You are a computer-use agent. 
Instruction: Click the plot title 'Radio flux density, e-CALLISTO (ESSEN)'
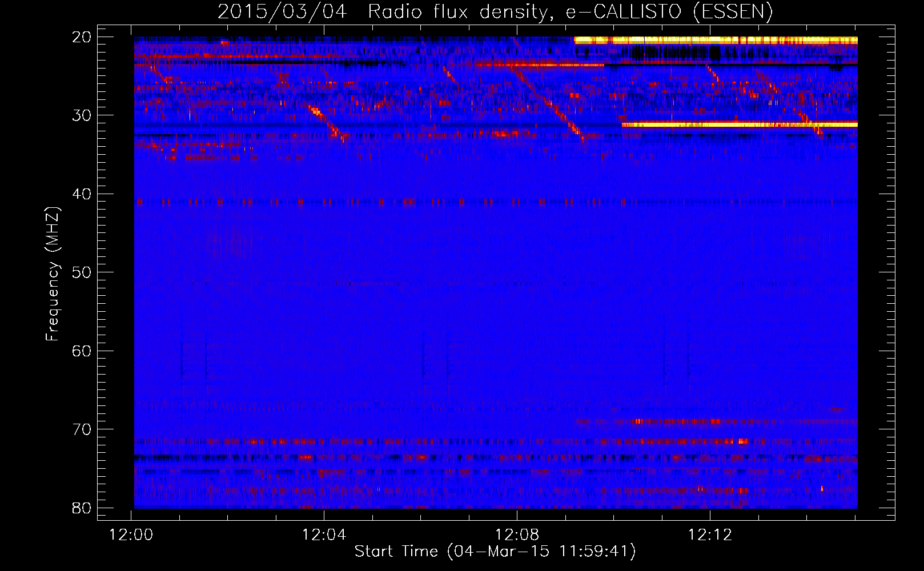tap(570, 11)
